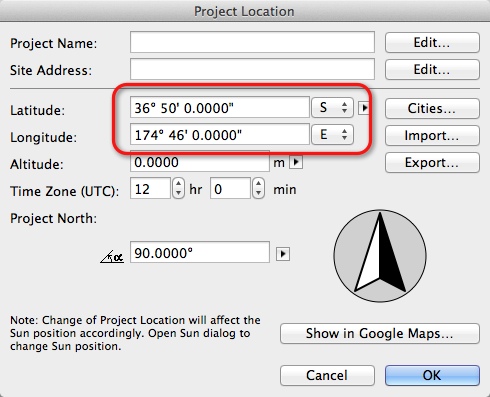Click the Export button

coord(432,162)
